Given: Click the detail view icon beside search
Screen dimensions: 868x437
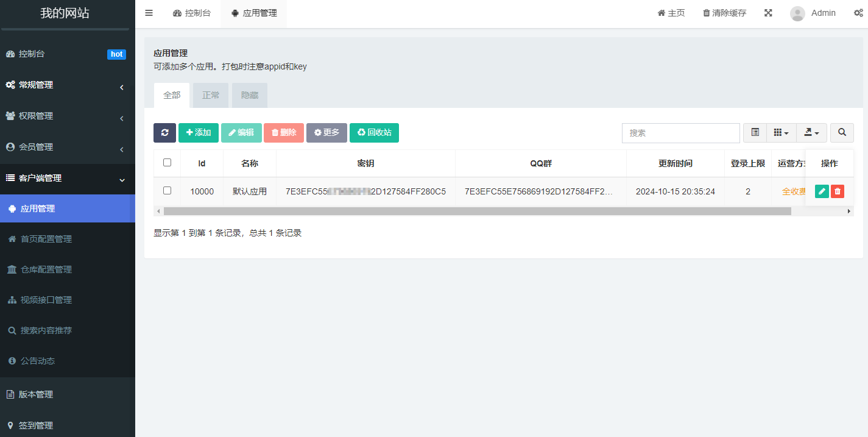Looking at the screenshot, I should [755, 132].
